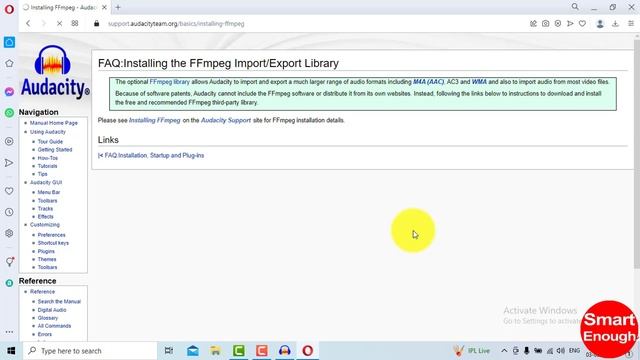Open Messenger from the Opera sidebar

[x=9, y=92]
